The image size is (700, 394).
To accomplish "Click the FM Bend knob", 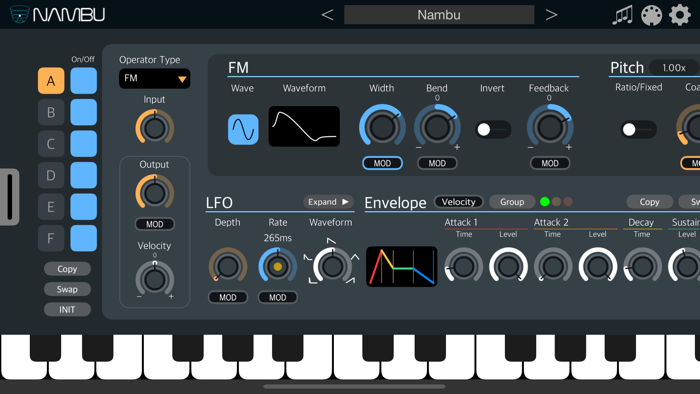I will [437, 127].
